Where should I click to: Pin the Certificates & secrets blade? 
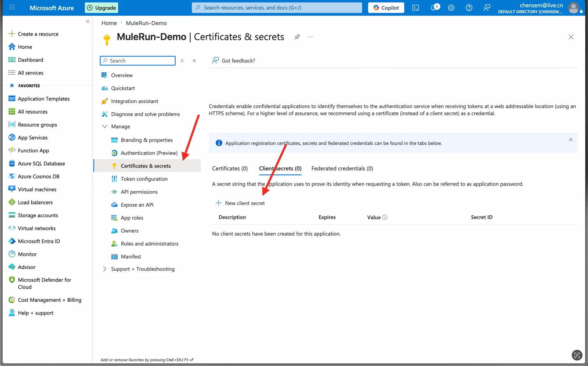[297, 37]
